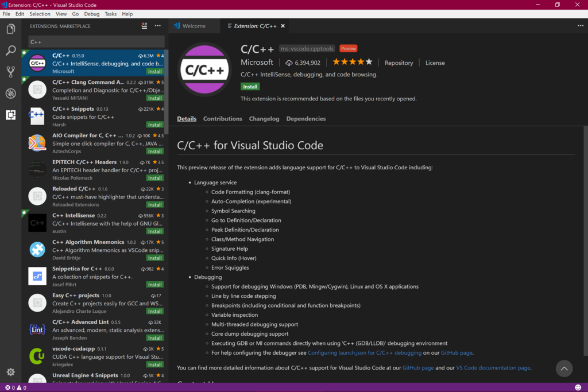Select the Details tab
This screenshot has width=588, height=392.
[187, 119]
